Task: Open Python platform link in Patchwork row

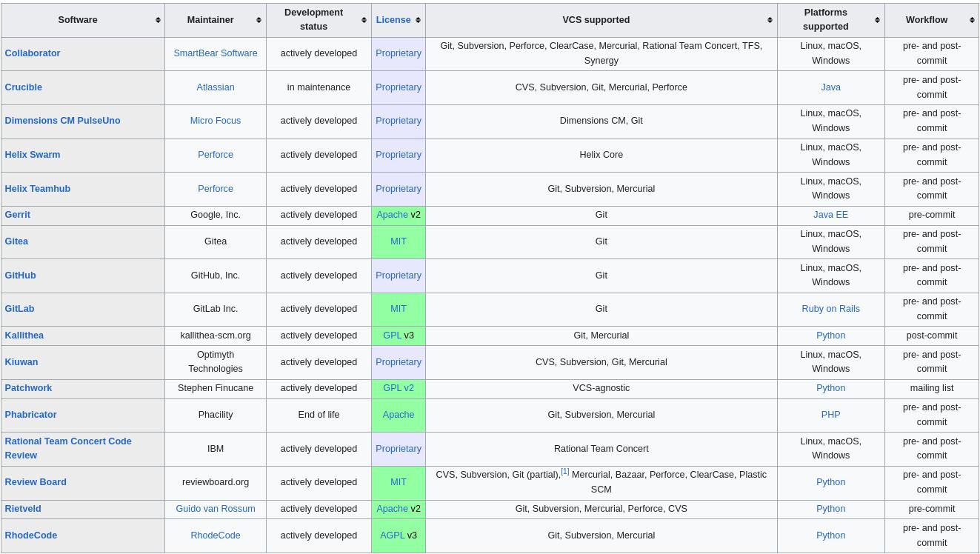Action: 830,388
